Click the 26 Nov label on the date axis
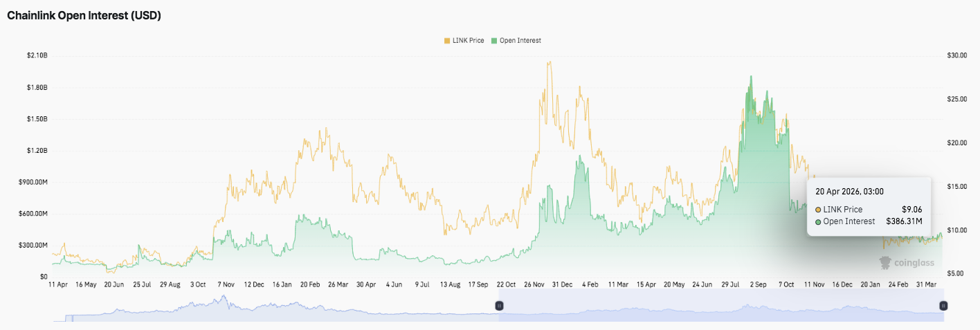 [x=536, y=284]
